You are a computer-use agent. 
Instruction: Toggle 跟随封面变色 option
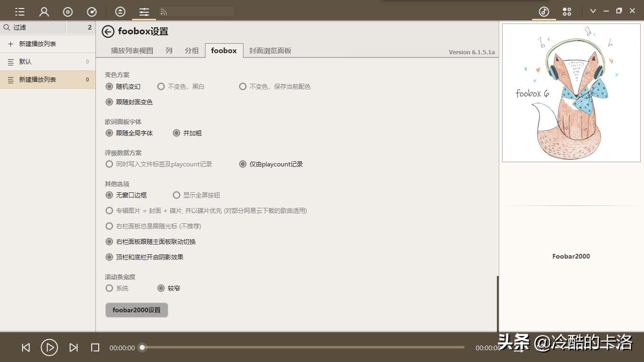point(109,102)
